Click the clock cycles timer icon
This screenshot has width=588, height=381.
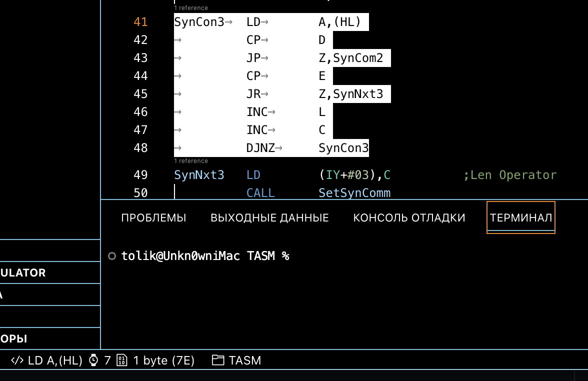tap(94, 360)
